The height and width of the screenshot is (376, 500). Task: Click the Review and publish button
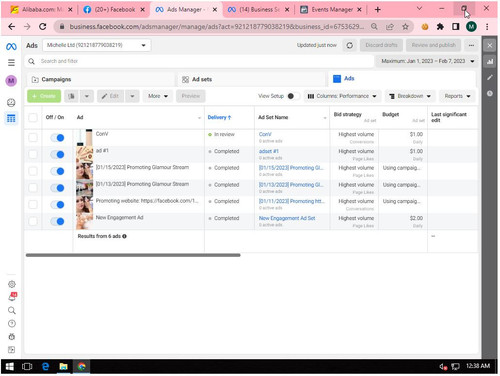pyautogui.click(x=433, y=45)
